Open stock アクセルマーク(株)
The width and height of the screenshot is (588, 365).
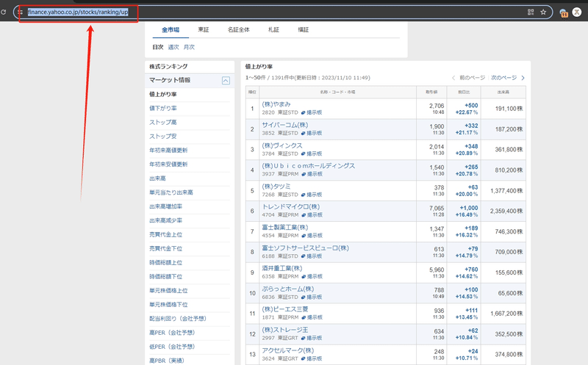[x=287, y=350]
